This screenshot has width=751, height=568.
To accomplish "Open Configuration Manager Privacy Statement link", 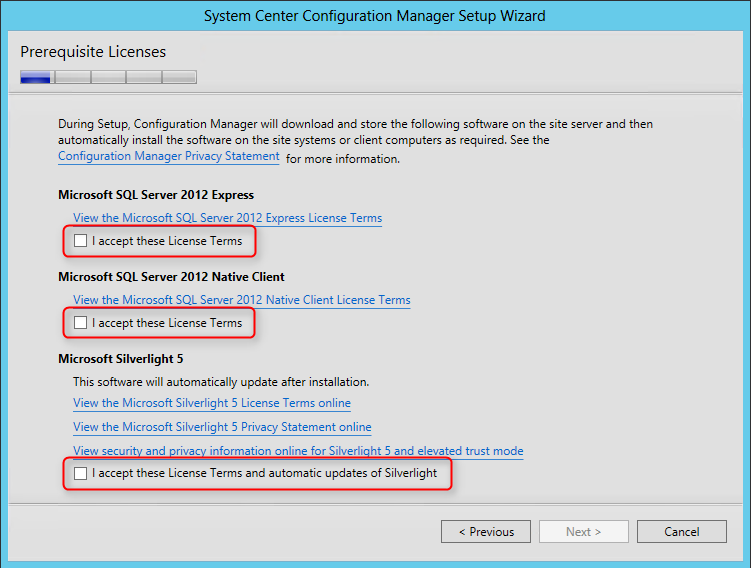I will (169, 156).
